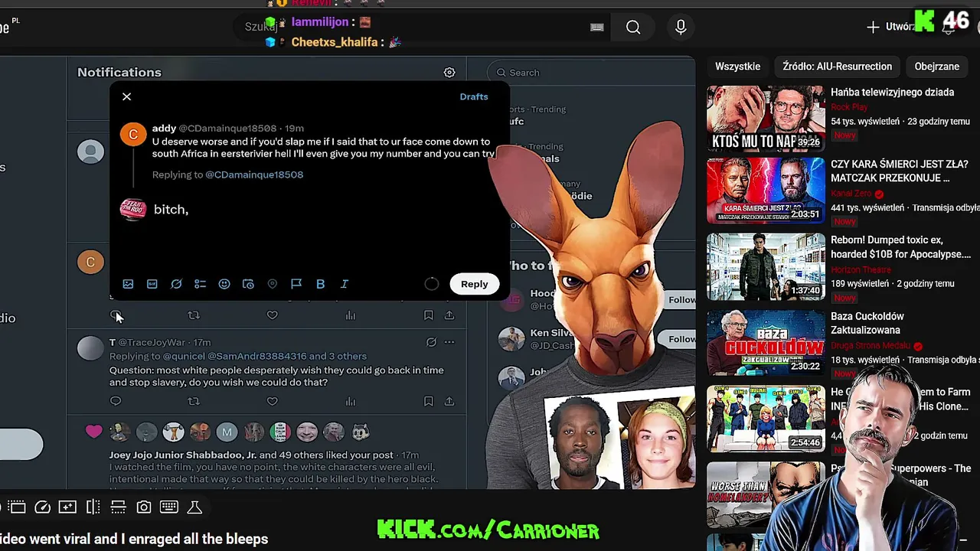The height and width of the screenshot is (551, 980).
Task: Click the X Search field
Action: 590,73
